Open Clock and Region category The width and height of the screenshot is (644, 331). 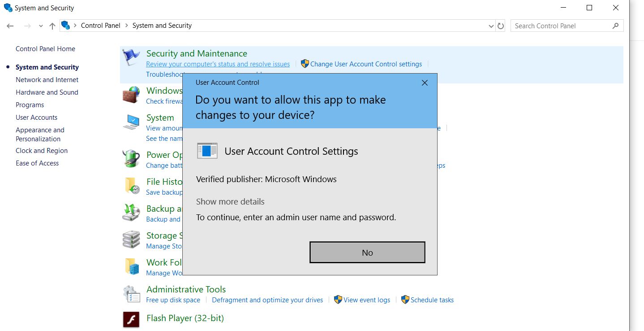coord(42,151)
